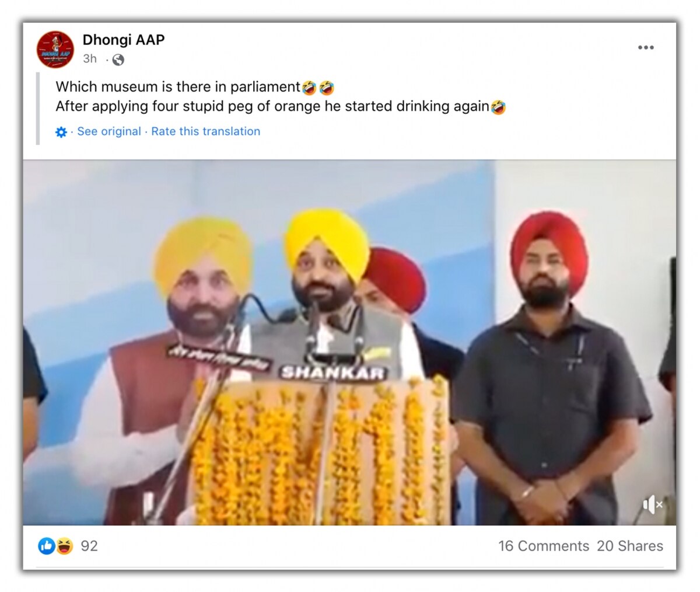Screen dimensions: 700x592
Task: View the 20 Shares list
Action: pyautogui.click(x=630, y=546)
